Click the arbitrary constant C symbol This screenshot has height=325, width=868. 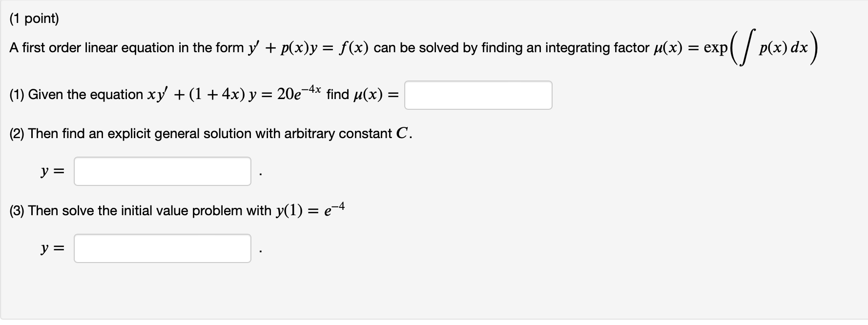tap(403, 132)
